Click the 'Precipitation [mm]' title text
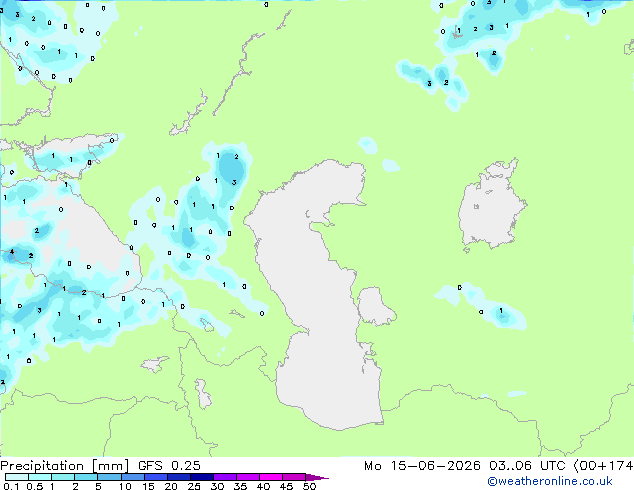 pyautogui.click(x=64, y=466)
